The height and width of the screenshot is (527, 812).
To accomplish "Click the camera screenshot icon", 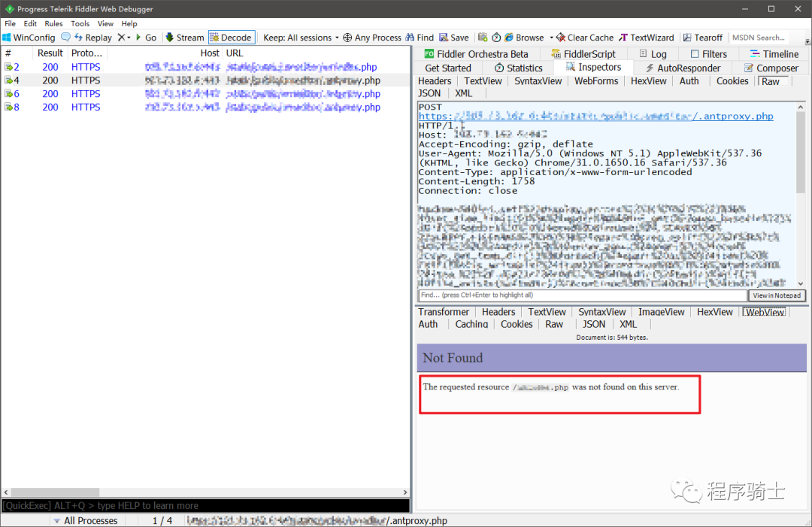I will (x=483, y=38).
